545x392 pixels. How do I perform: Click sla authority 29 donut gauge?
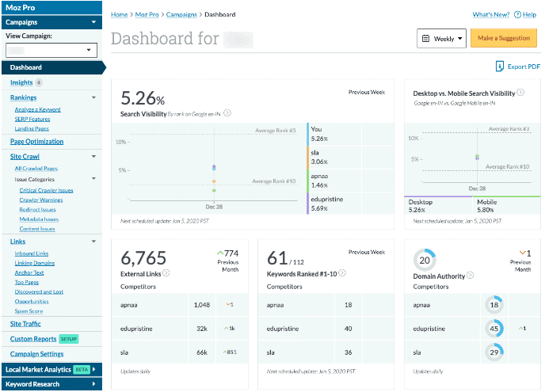tap(494, 352)
